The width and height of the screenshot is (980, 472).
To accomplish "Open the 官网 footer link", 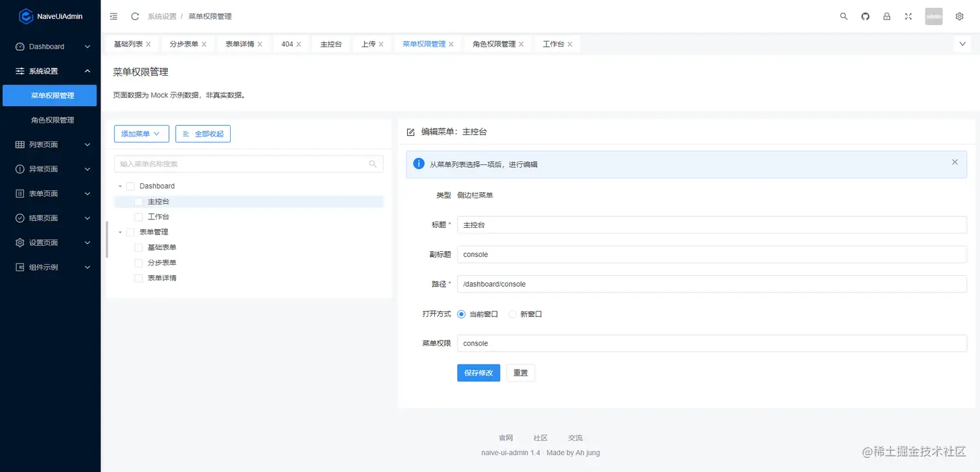I will 506,438.
